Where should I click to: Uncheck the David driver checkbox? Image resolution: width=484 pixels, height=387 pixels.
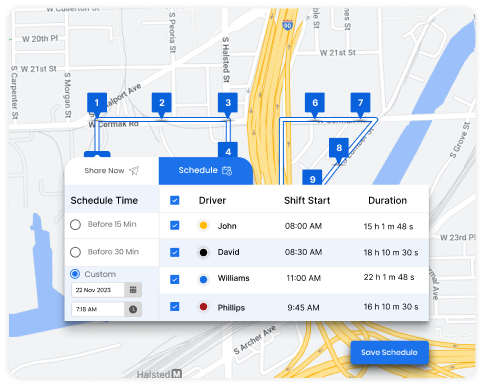pyautogui.click(x=175, y=252)
